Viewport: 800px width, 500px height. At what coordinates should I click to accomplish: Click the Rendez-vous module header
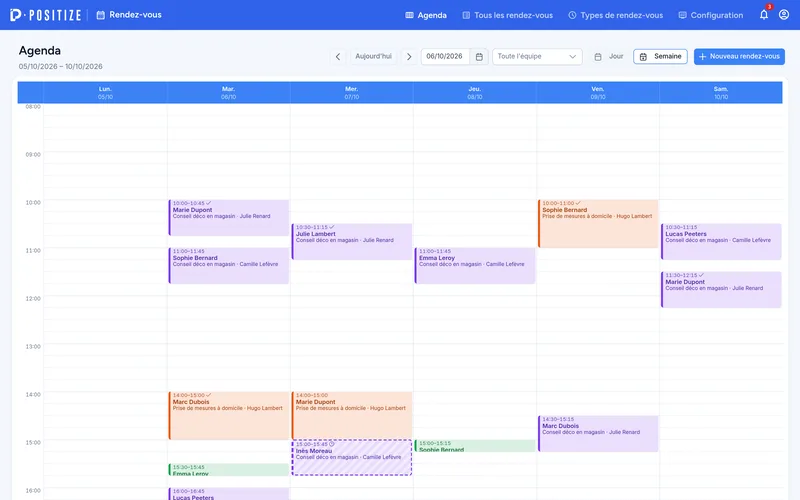[x=129, y=15]
